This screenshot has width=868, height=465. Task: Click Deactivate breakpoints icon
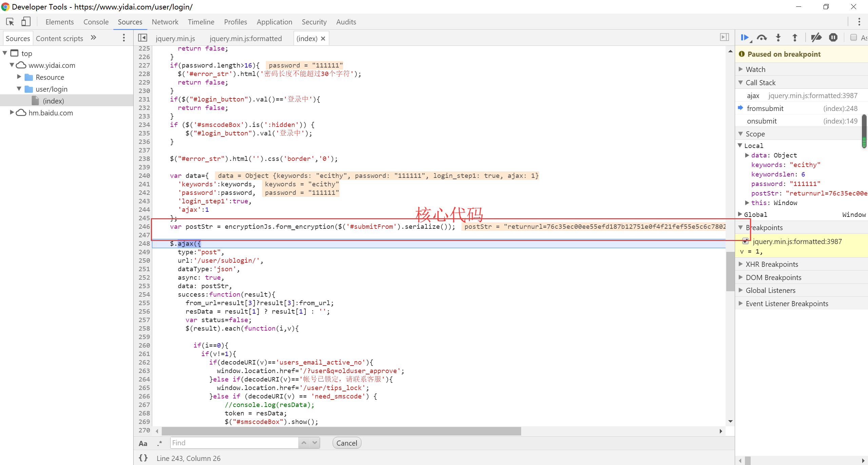(x=816, y=38)
